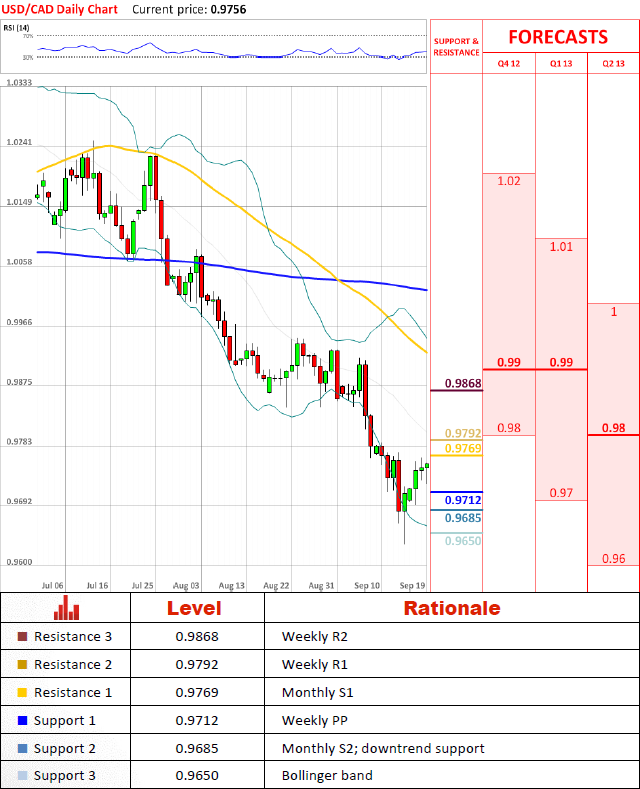Click the red bar chart icon in table header
This screenshot has height=789, width=640.
tap(67, 608)
